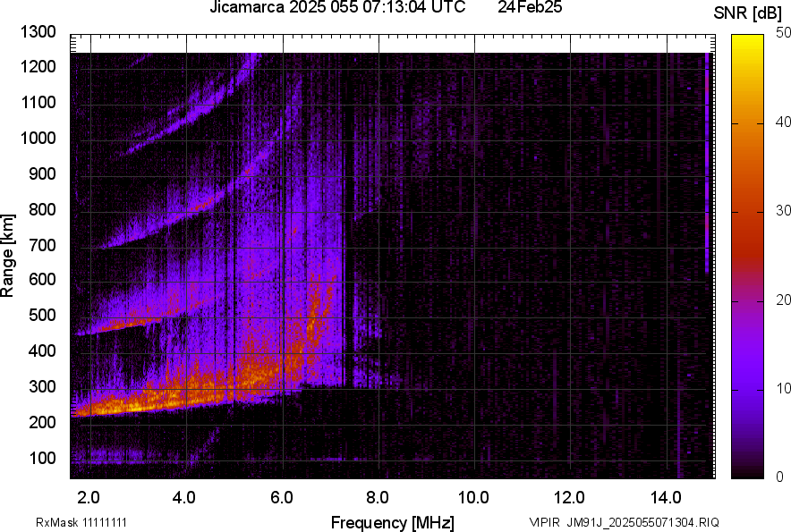Click the Jicamarca timestamp title text
Screen dimensions: 791x532
[x=337, y=9]
